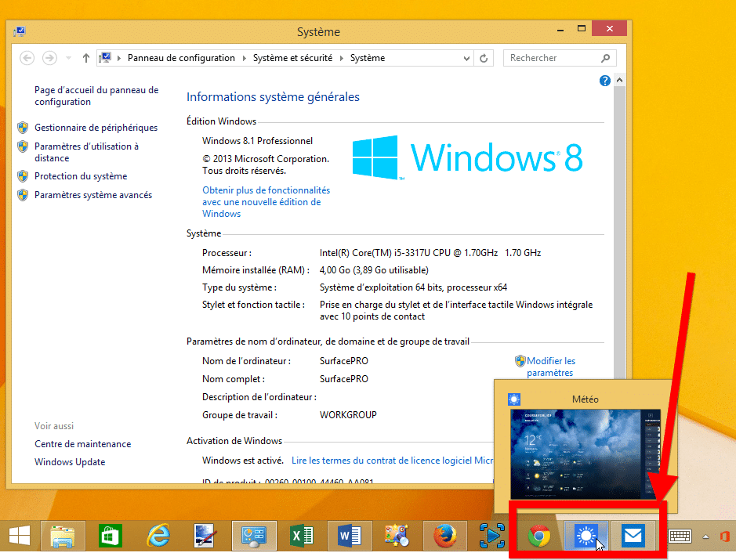Image resolution: width=736 pixels, height=560 pixels.
Task: Click Modifier les paramètres link
Action: [550, 367]
